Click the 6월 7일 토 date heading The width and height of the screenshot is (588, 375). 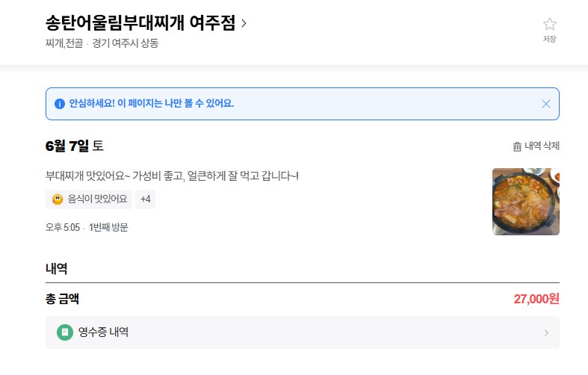(x=74, y=146)
